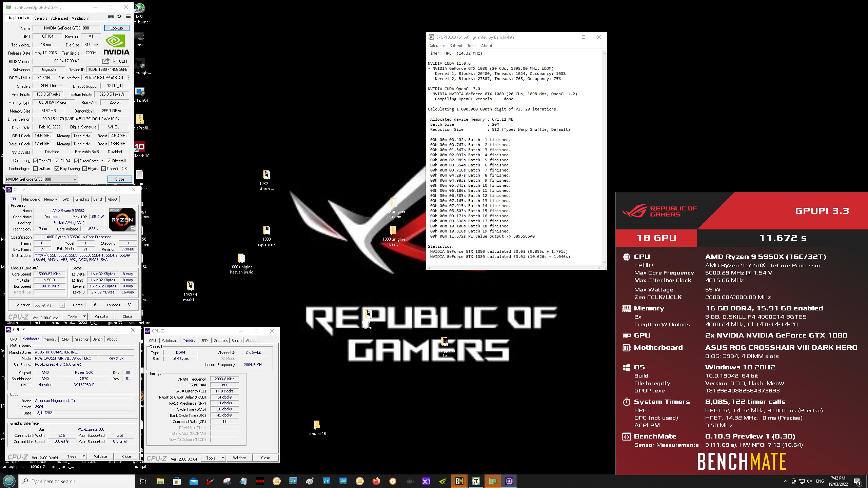Select the '1080 ice storm' desktop icon
The height and width of the screenshot is (488, 868).
pyautogui.click(x=267, y=181)
